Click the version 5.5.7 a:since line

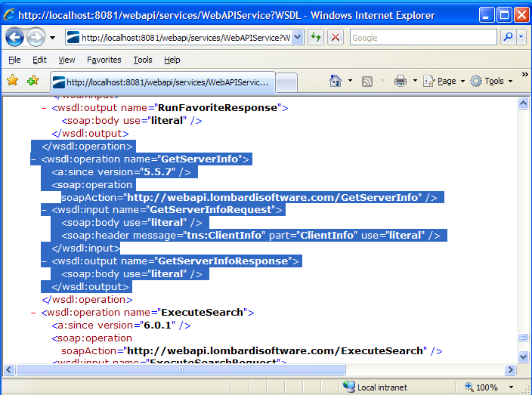pos(121,172)
